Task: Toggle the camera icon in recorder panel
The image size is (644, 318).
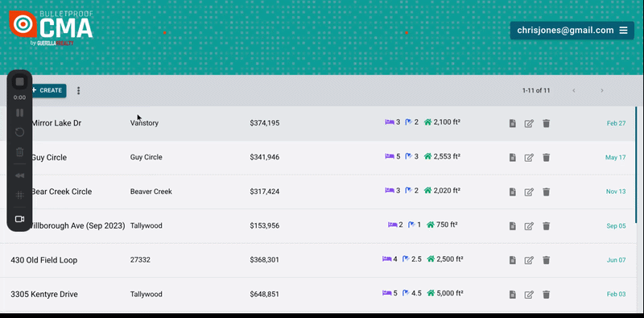Action: click(x=19, y=219)
